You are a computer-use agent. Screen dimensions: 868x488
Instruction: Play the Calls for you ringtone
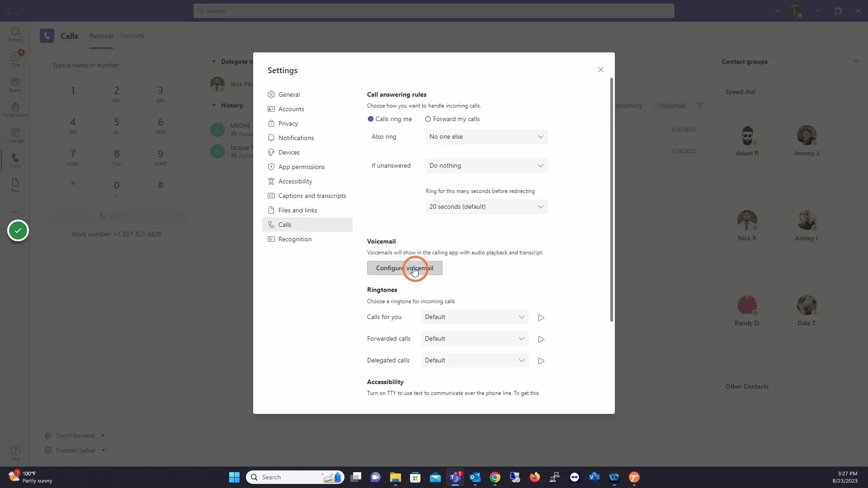click(x=541, y=318)
